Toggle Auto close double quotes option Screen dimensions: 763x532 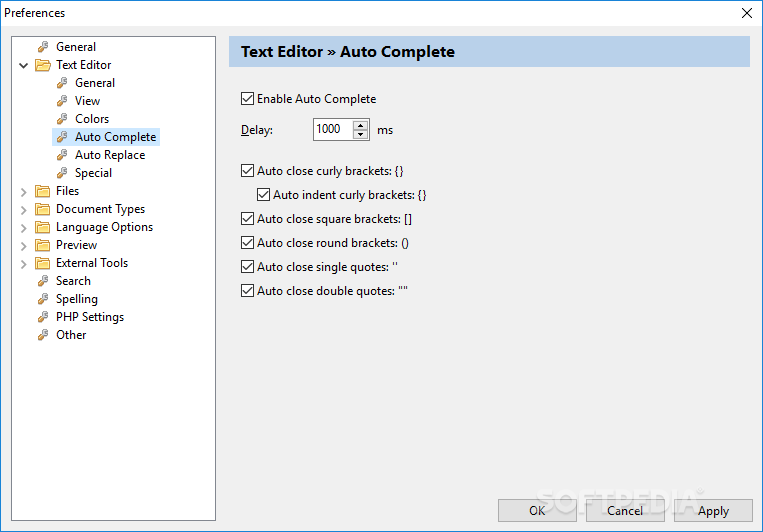248,291
